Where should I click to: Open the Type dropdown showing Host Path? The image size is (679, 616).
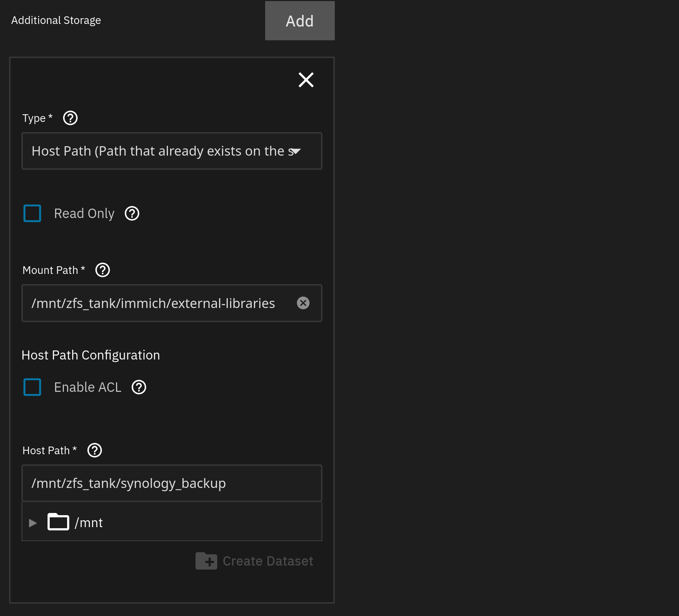(x=160, y=151)
